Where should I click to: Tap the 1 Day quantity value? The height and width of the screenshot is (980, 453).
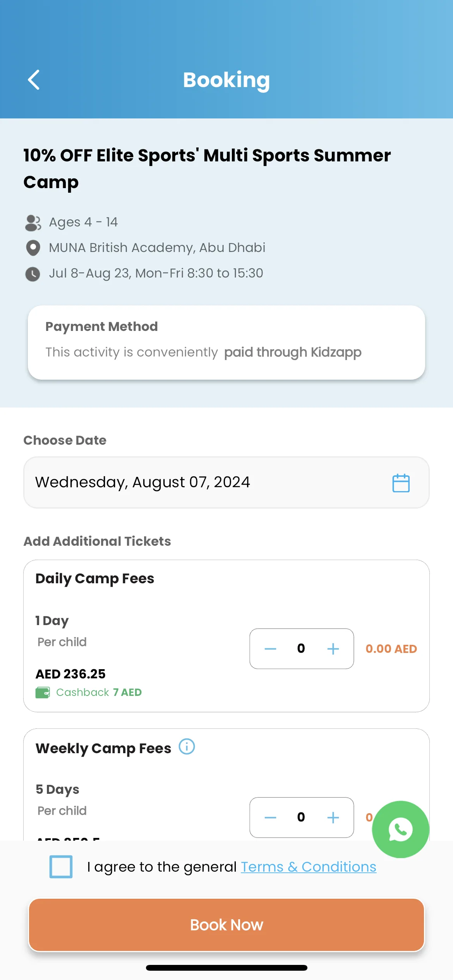point(301,648)
